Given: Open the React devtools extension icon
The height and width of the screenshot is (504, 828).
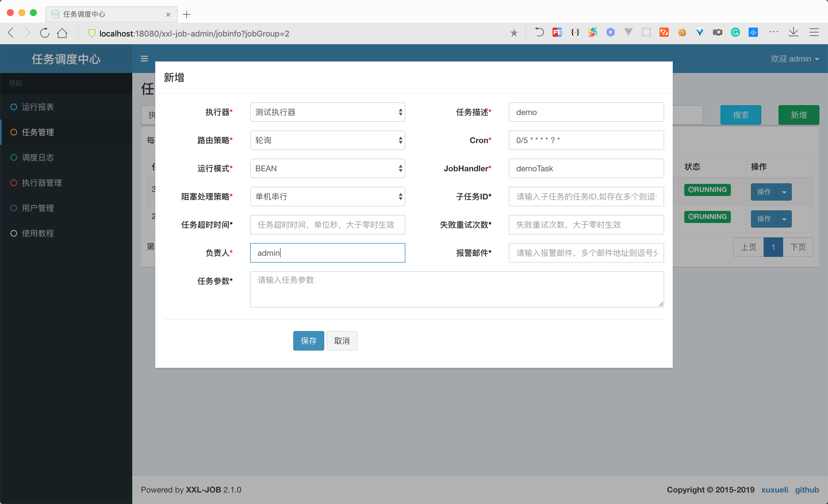Looking at the screenshot, I should pyautogui.click(x=646, y=32).
